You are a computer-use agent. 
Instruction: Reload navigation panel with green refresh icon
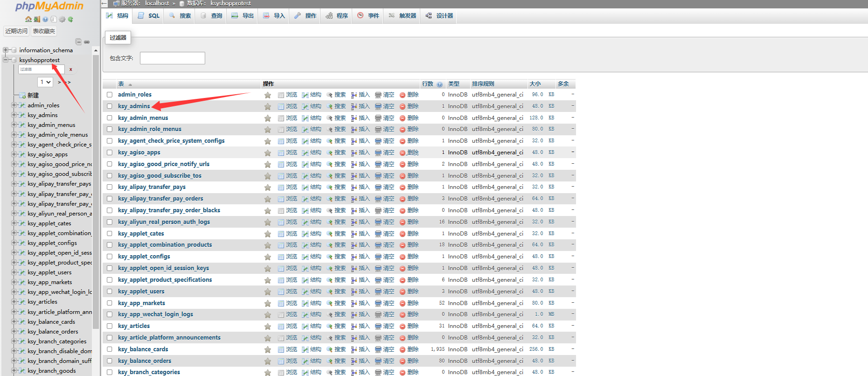[x=70, y=20]
